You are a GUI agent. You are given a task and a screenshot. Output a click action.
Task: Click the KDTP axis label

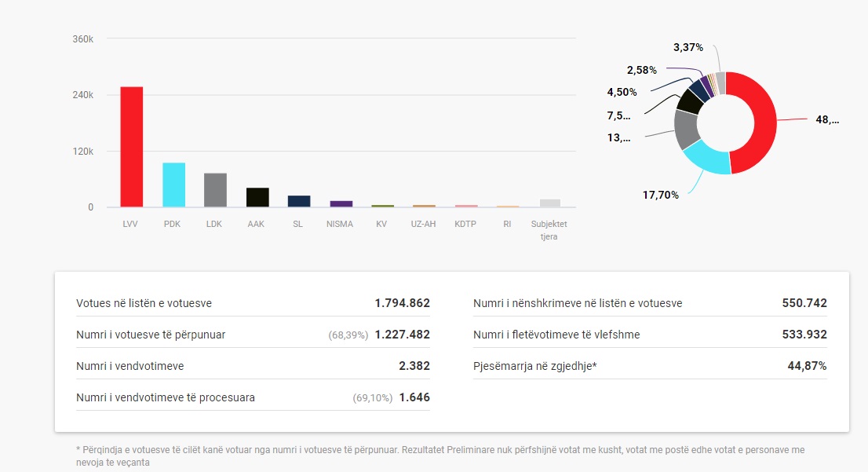pyautogui.click(x=465, y=224)
